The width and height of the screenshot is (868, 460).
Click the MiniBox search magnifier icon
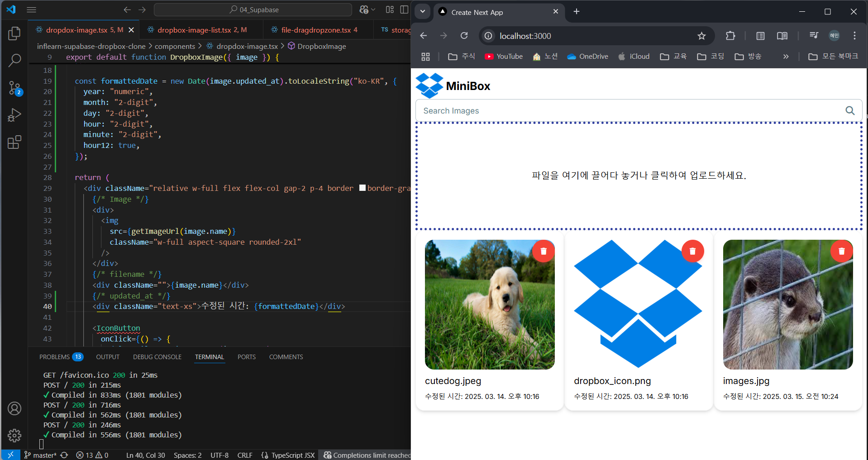click(850, 111)
